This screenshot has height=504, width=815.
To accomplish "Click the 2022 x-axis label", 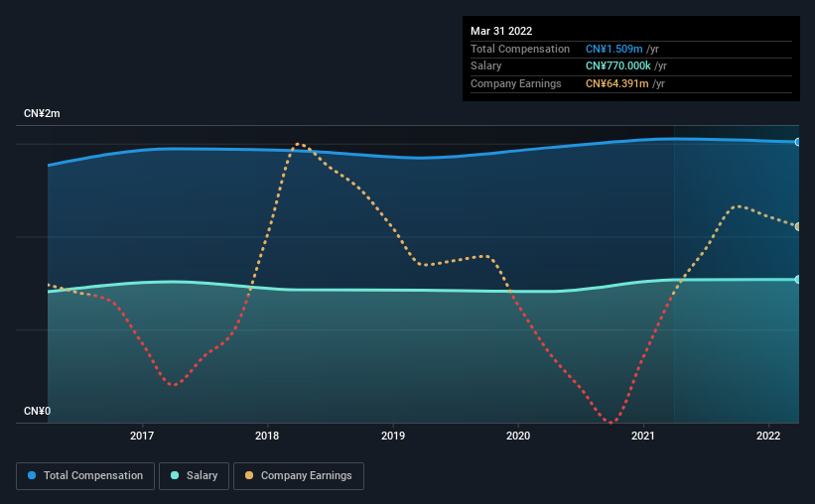I will coord(768,436).
